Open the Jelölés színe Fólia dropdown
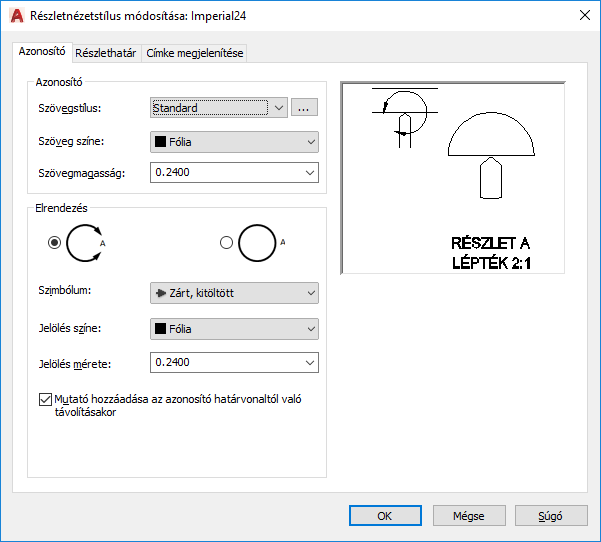Viewport: 601px width, 542px height. [234, 329]
